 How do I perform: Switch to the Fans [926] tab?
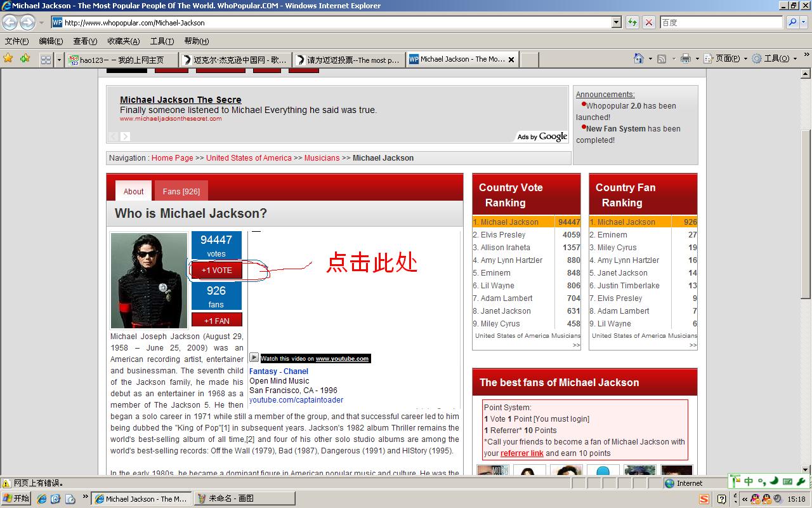click(181, 191)
